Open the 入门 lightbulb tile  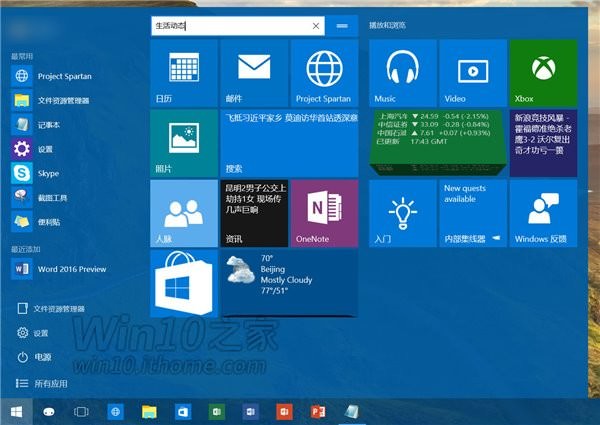[x=402, y=213]
